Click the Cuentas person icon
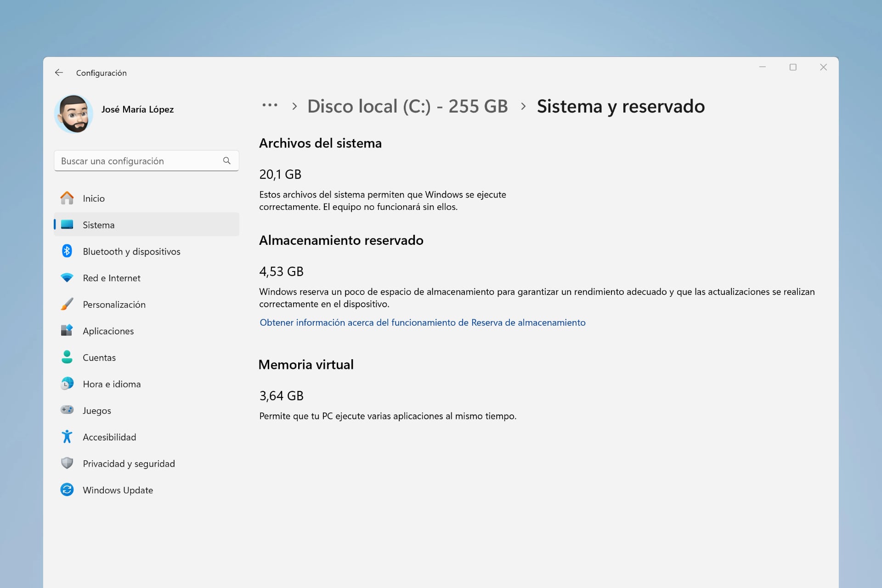 pos(67,357)
